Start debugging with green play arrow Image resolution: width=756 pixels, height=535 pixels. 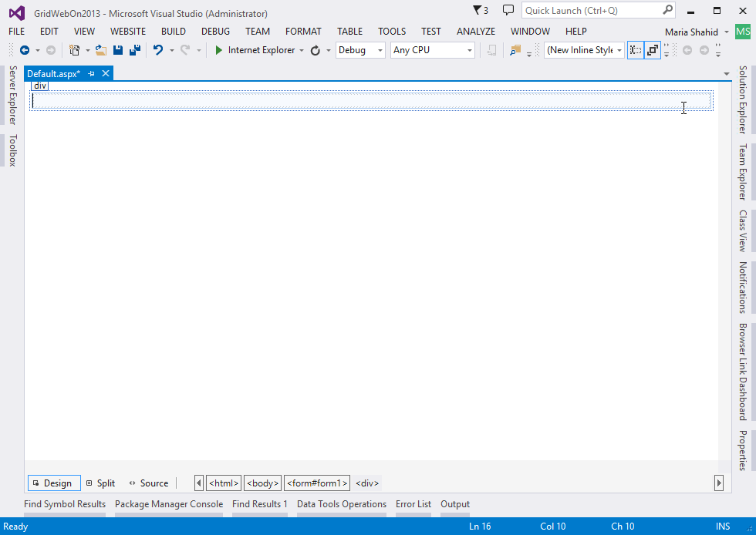pos(218,50)
